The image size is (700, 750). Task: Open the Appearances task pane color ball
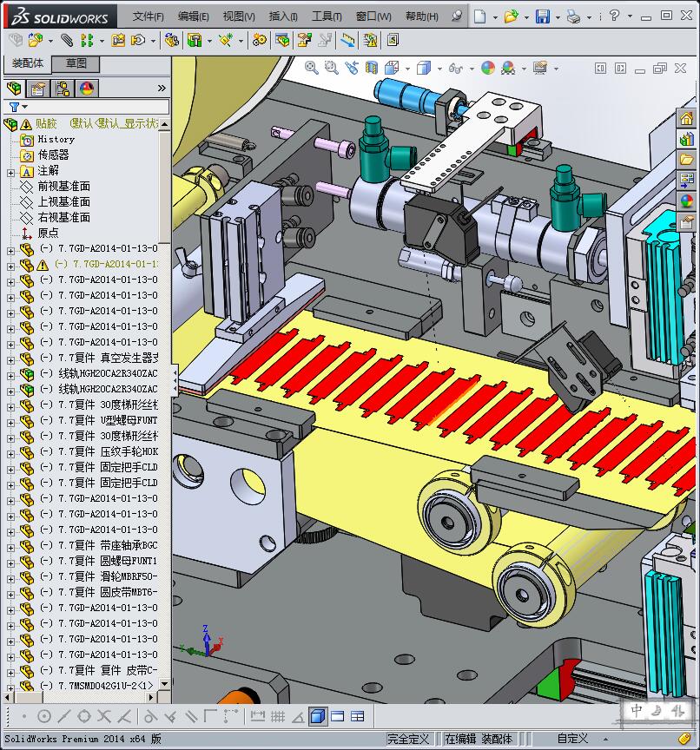687,201
